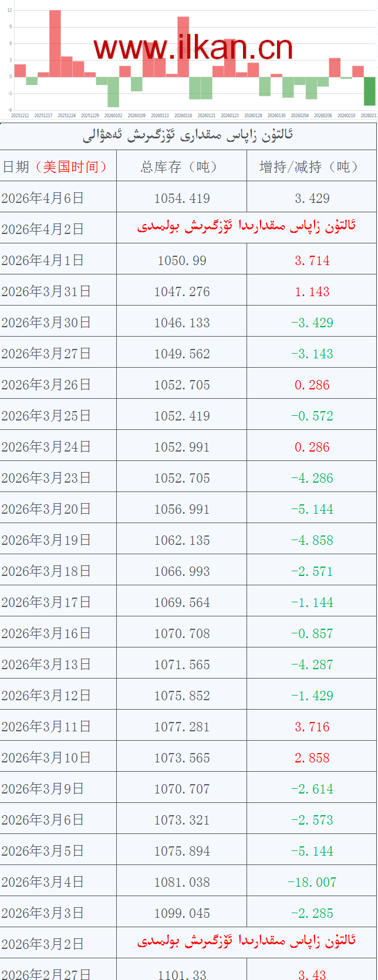Click the tallest red bar in chart
The width and height of the screenshot is (378, 980).
coord(55,44)
